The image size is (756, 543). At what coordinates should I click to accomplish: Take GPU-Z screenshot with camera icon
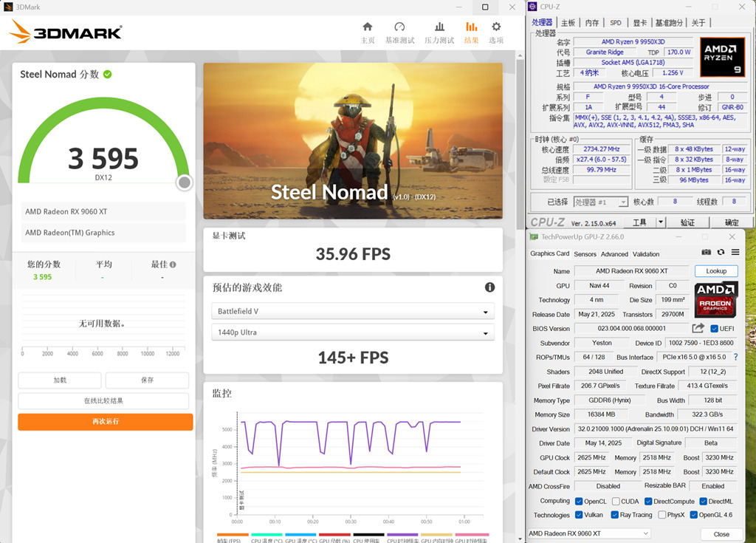(707, 253)
